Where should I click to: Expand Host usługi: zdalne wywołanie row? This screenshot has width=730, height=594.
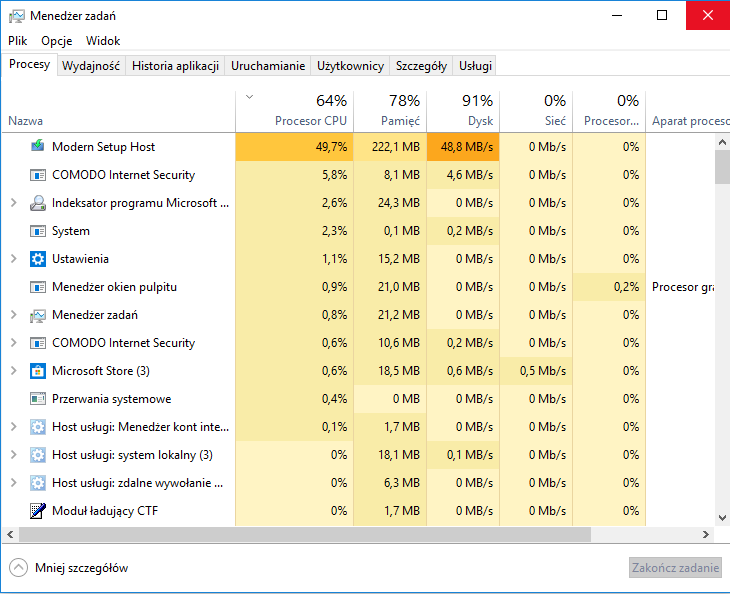(x=14, y=483)
